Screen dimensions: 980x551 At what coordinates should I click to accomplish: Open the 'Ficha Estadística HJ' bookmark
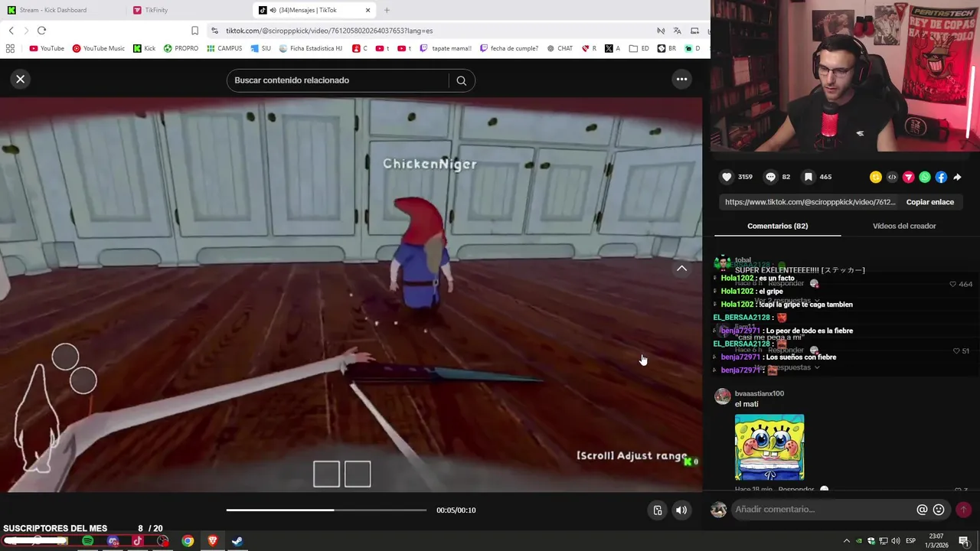310,48
